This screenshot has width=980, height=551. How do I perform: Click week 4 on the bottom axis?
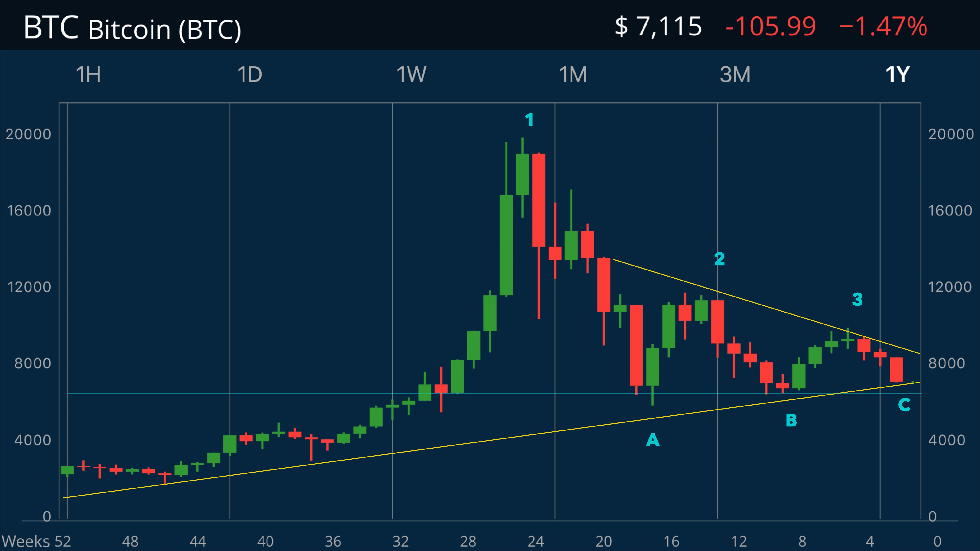870,541
